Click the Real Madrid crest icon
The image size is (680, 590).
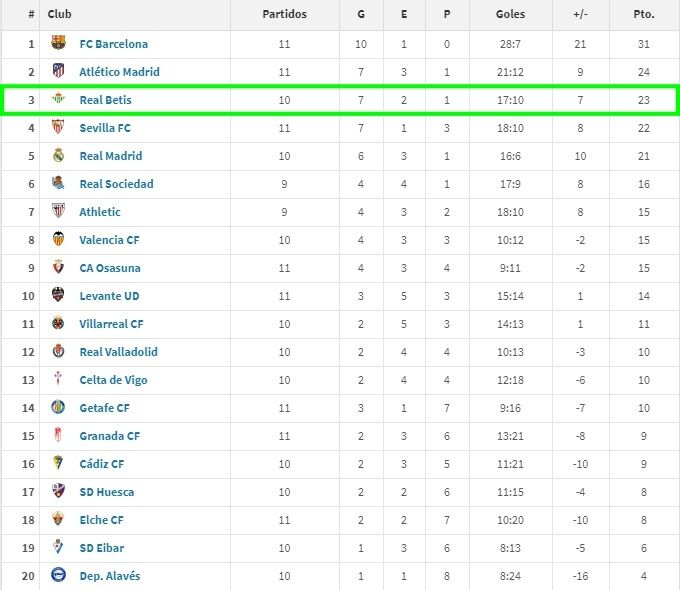pos(58,156)
